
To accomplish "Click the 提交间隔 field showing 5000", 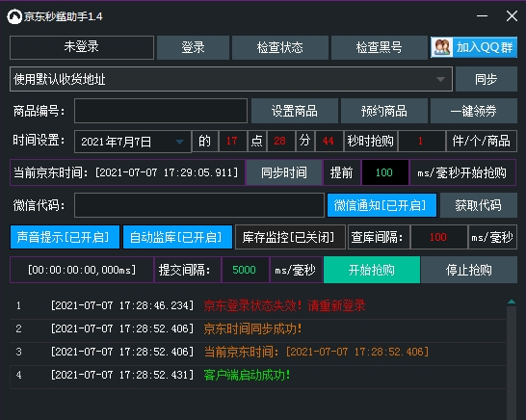I will pyautogui.click(x=245, y=270).
